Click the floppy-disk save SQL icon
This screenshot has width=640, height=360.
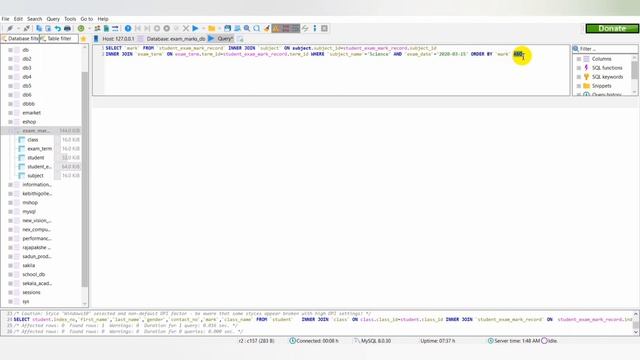[227, 29]
